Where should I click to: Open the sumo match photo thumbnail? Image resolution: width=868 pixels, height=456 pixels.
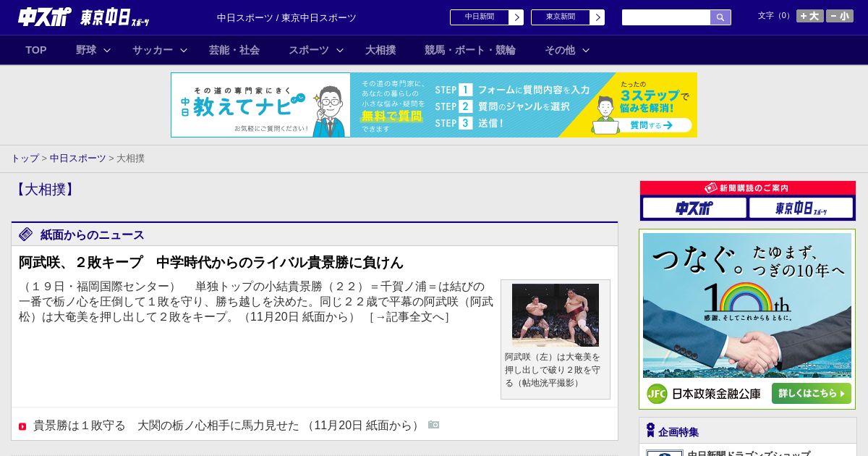click(556, 315)
